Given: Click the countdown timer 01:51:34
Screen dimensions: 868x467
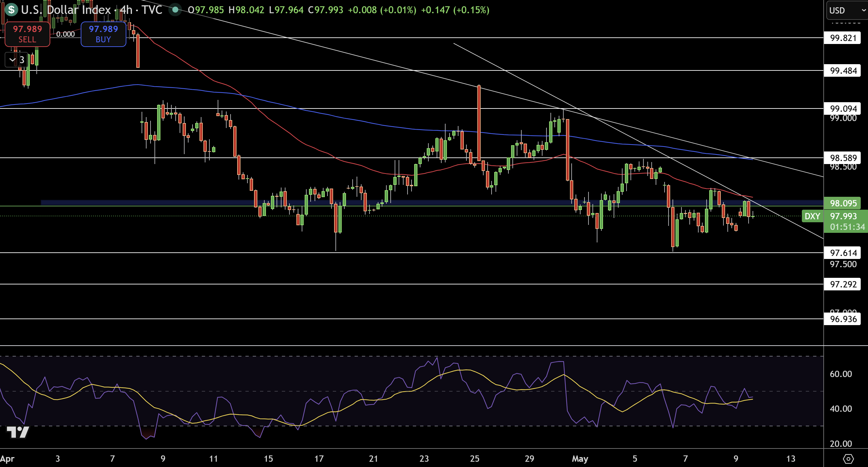Looking at the screenshot, I should coord(847,227).
